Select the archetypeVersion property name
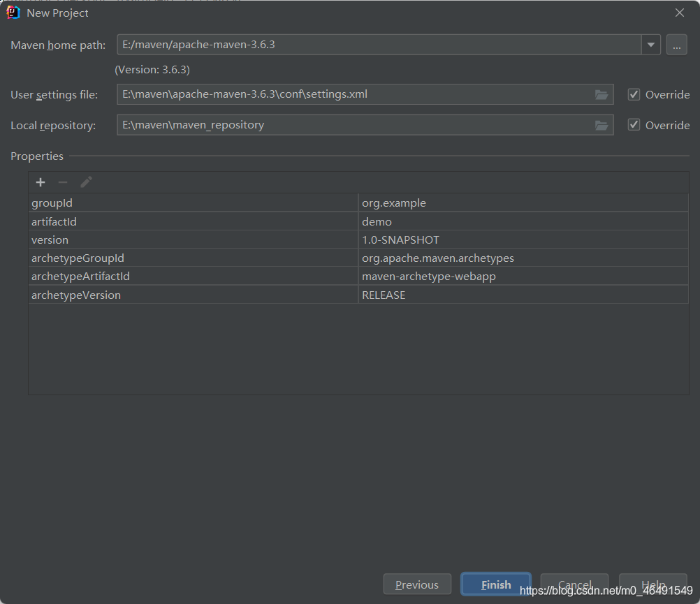The image size is (700, 604). (194, 295)
